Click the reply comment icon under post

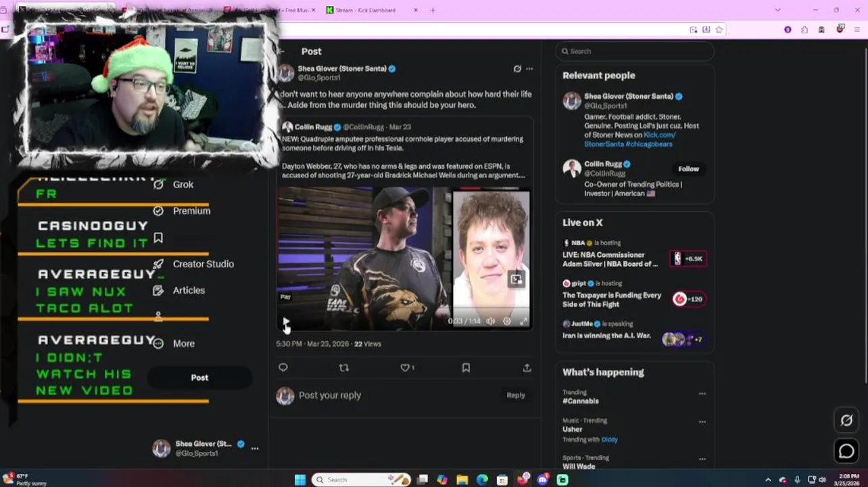click(283, 367)
